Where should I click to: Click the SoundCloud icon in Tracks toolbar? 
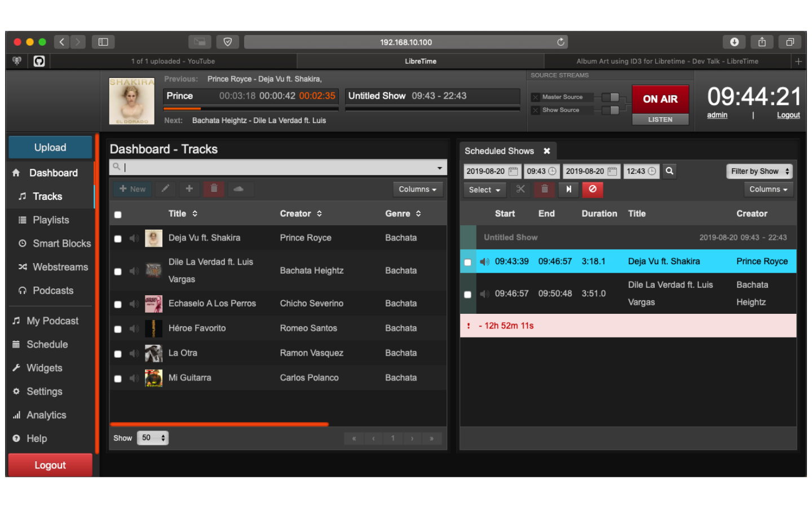click(x=239, y=189)
